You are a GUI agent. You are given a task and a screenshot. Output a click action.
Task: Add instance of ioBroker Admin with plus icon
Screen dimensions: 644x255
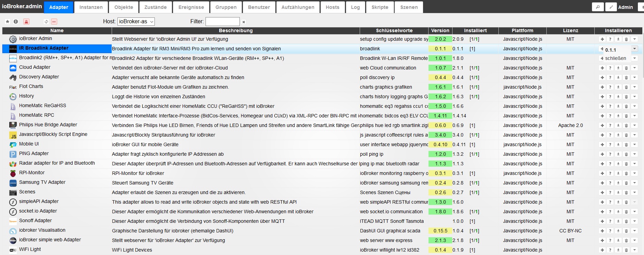pyautogui.click(x=602, y=39)
